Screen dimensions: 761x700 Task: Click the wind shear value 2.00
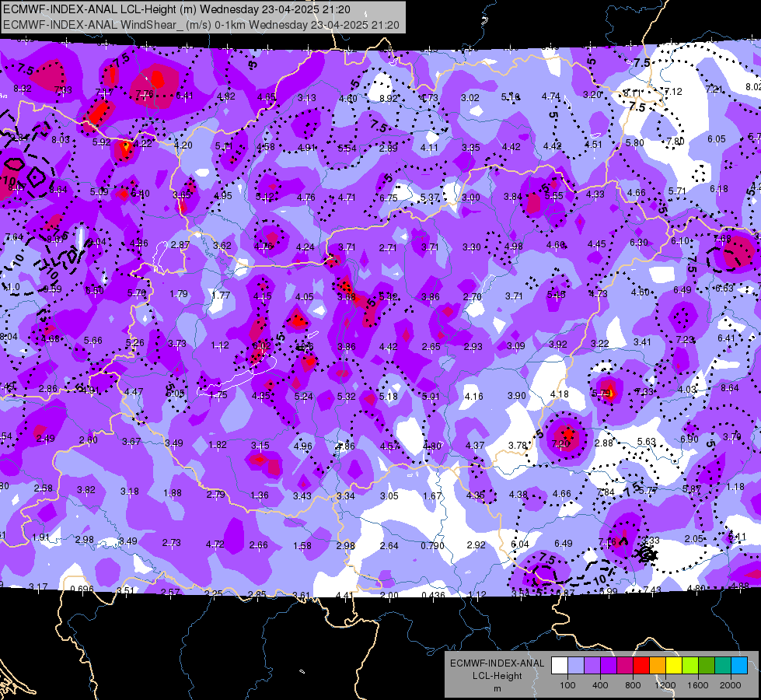coord(389,596)
